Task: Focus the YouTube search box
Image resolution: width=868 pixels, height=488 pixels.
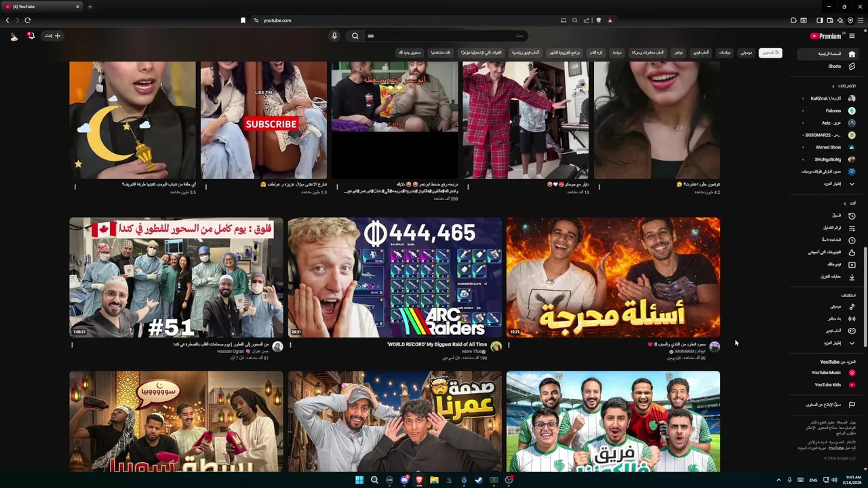Action: click(446, 36)
